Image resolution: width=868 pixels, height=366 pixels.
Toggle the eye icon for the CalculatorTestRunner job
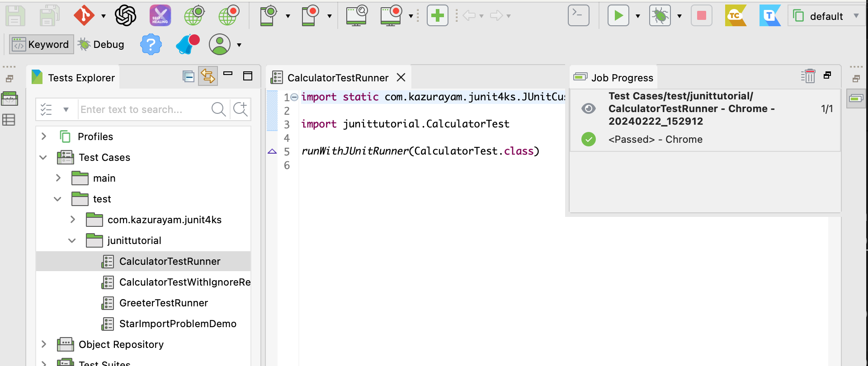589,108
